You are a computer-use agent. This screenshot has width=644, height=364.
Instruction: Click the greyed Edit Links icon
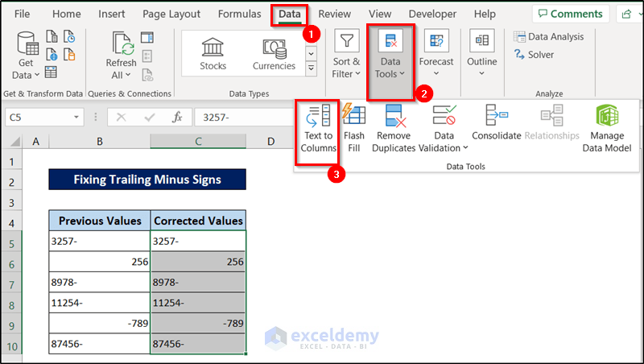coord(147,75)
